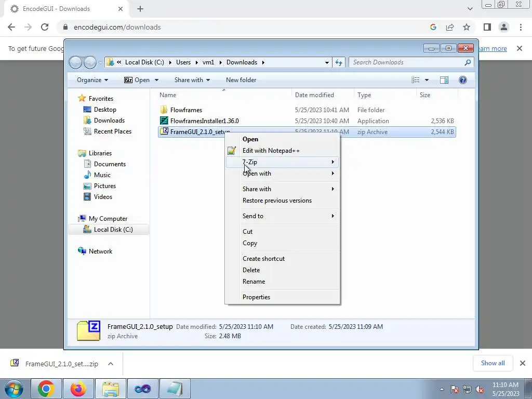The width and height of the screenshot is (532, 399).
Task: Click the Explorer forward navigation button
Action: tap(90, 62)
